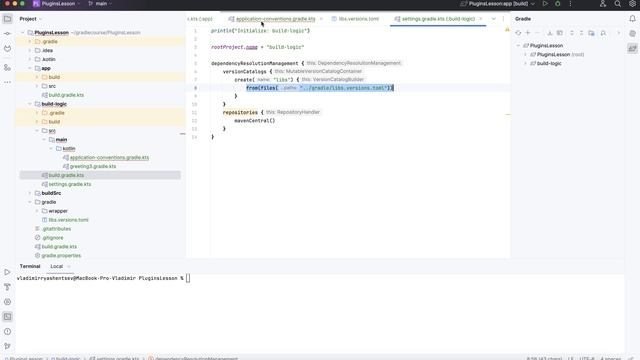Viewport: 640px width, 360px height.
Task: Click the mavenCentral() code line
Action: coord(255,121)
